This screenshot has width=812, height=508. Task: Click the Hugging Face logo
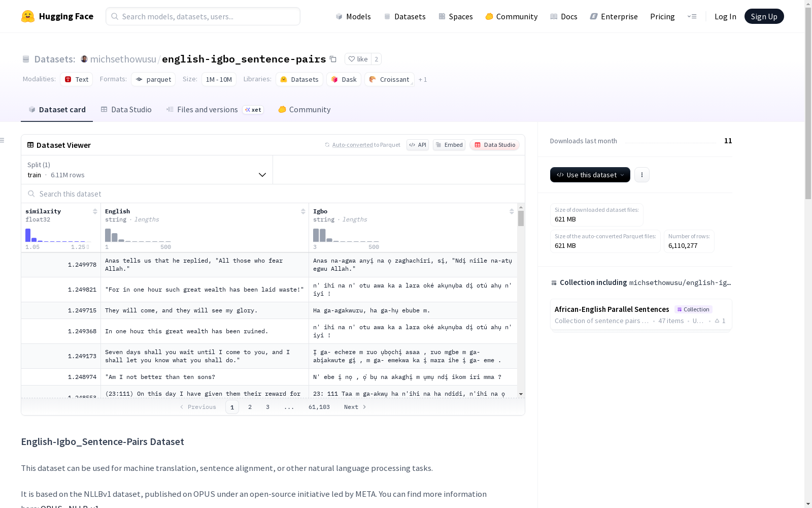click(x=57, y=16)
